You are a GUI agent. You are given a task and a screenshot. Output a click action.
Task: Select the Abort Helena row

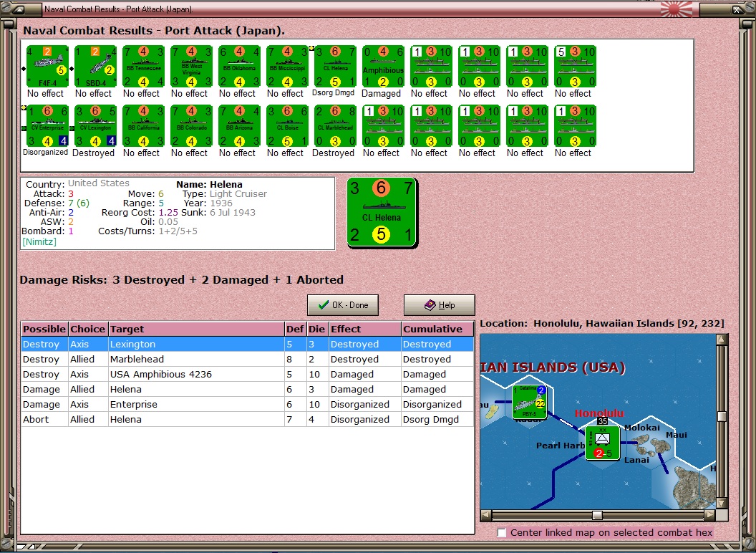[x=247, y=419]
